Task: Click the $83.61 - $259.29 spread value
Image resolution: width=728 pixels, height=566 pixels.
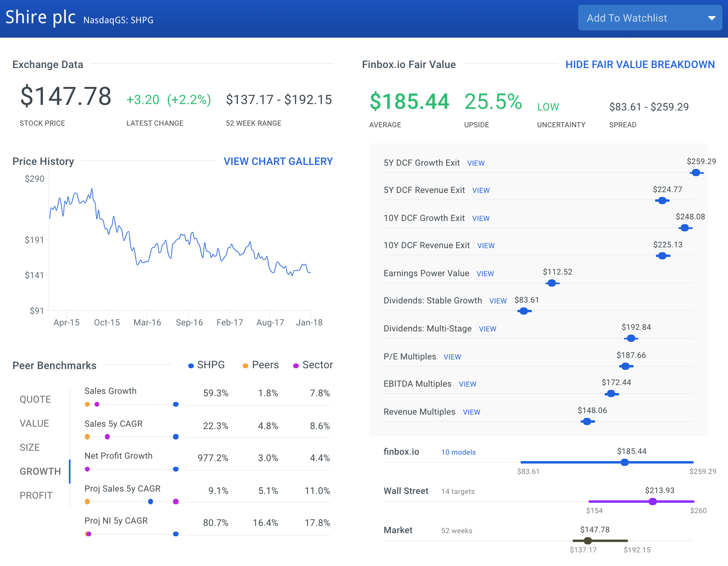Action: tap(649, 107)
